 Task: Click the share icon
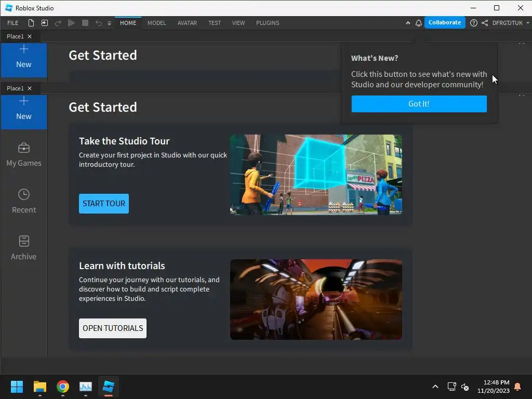point(485,23)
